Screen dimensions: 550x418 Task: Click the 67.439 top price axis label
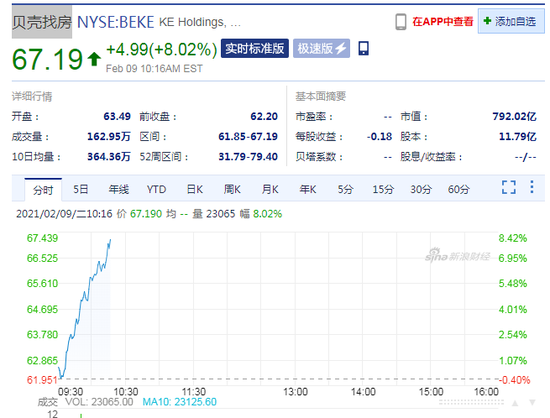[42, 238]
